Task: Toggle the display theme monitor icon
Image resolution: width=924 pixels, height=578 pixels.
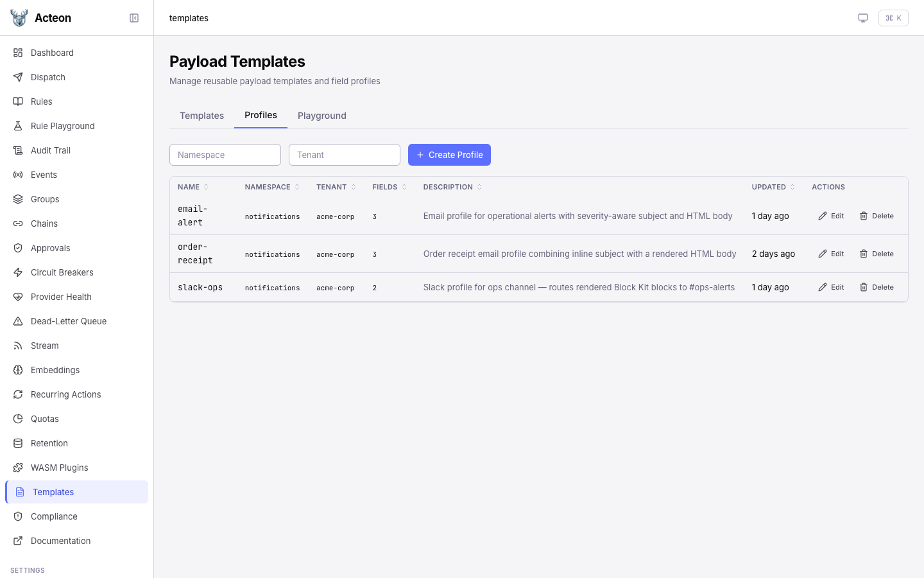Action: click(863, 18)
